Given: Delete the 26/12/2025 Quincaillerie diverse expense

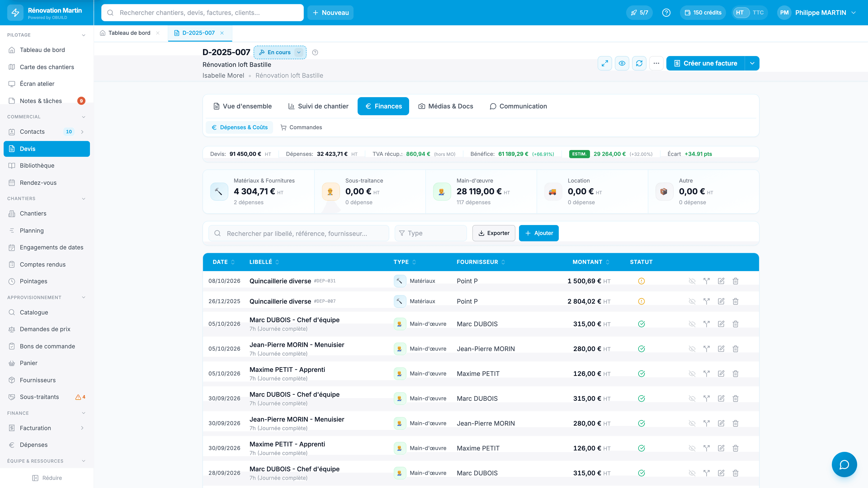Looking at the screenshot, I should tap(736, 301).
